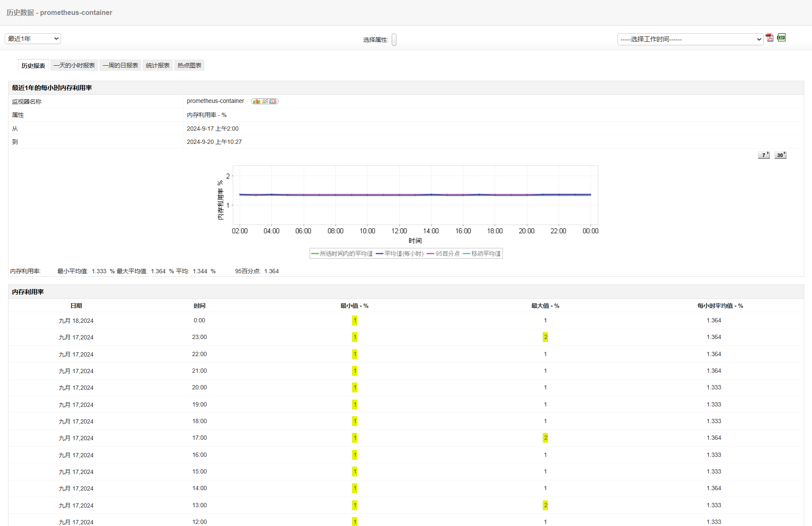Export the report as CSV

click(781, 38)
